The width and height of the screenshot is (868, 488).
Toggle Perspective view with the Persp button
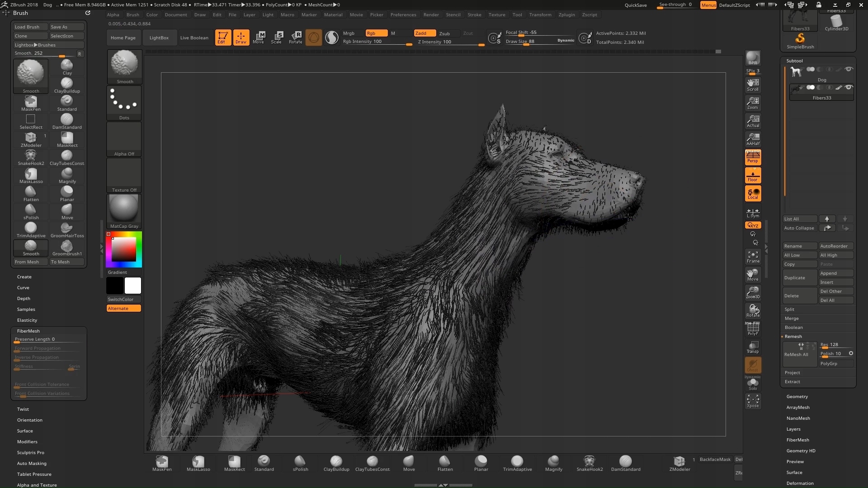[753, 157]
